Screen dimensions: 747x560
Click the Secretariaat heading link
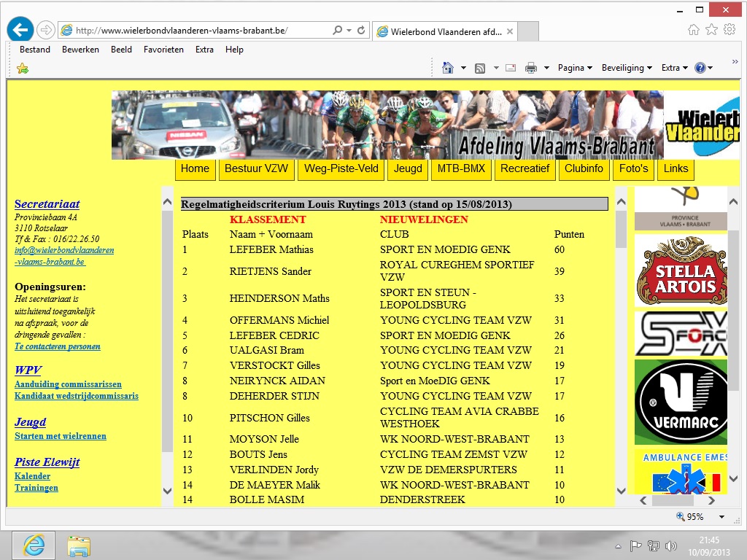[x=47, y=204]
